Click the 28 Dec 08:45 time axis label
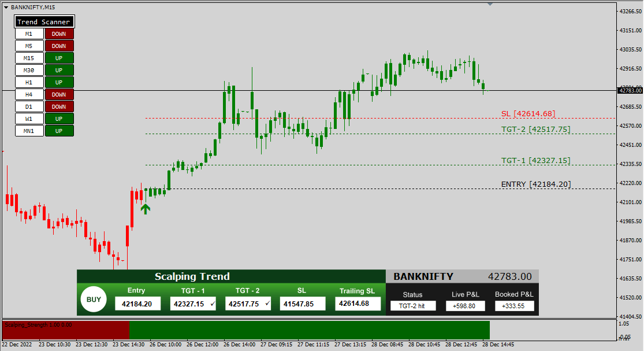The width and height of the screenshot is (644, 351). [388, 345]
